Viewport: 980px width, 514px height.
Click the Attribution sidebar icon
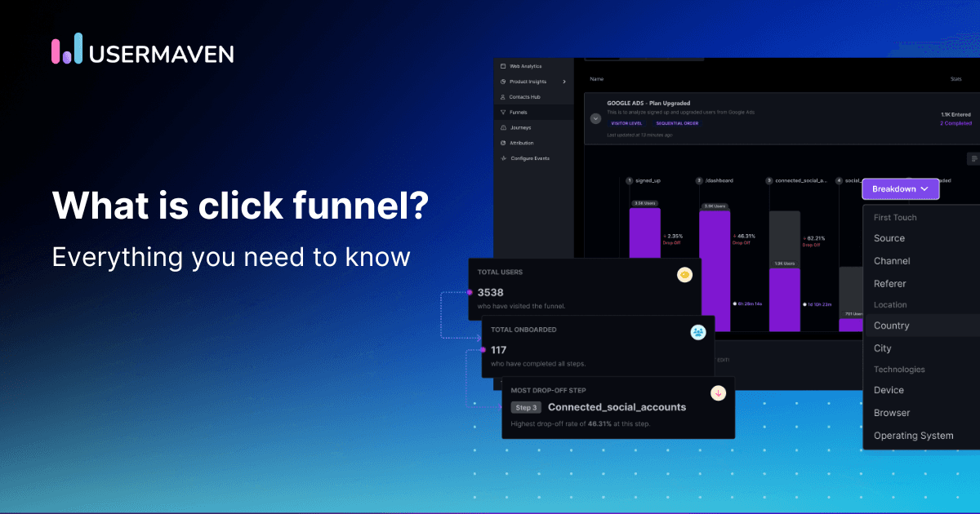click(503, 143)
